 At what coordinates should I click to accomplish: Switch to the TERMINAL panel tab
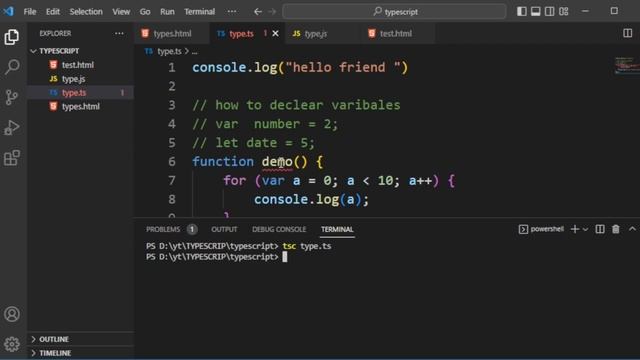tap(337, 229)
